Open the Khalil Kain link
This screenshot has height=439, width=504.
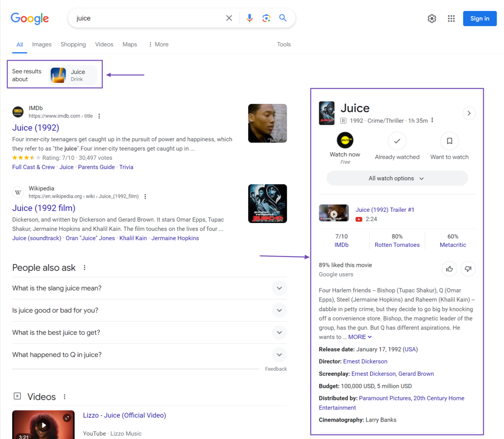coord(133,238)
